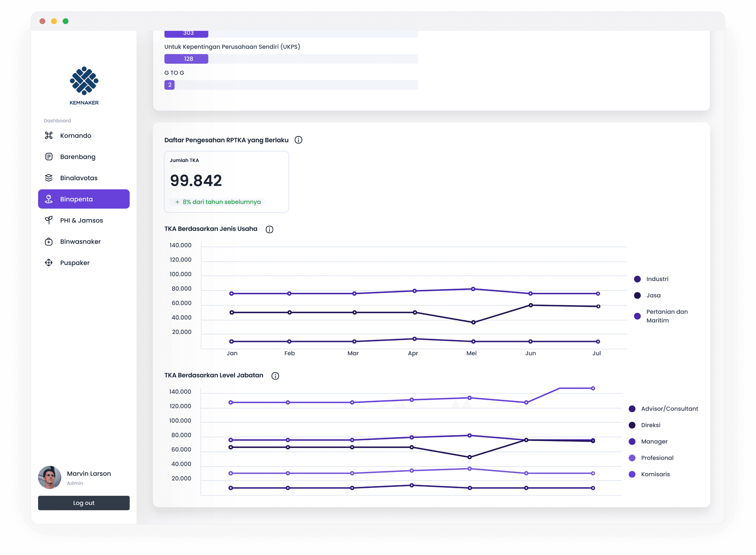The height and width of the screenshot is (555, 756).
Task: Click the 'TKA Berdasarkan Jenis Usaha' heading
Action: tap(211, 229)
